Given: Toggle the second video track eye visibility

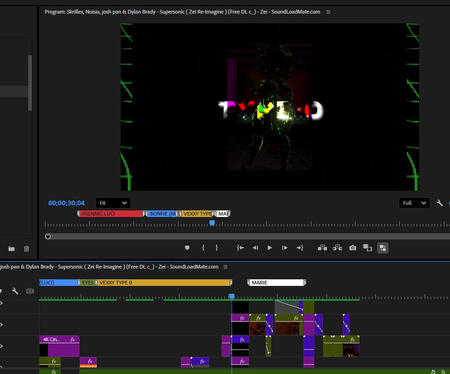Looking at the screenshot, I should point(1,324).
